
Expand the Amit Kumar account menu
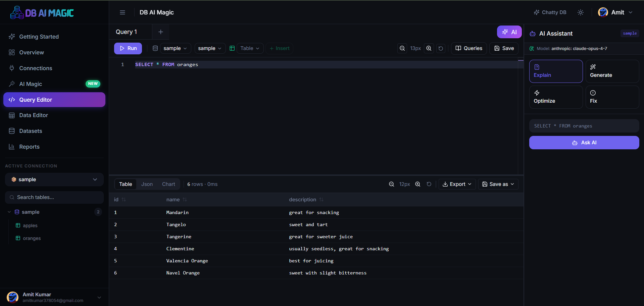[x=54, y=297]
